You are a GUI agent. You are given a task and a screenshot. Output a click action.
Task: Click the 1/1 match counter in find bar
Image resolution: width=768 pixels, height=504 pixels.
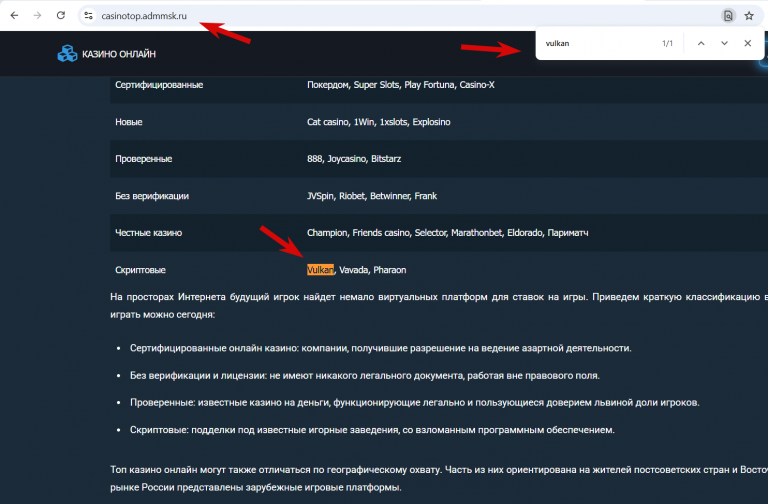pos(667,43)
